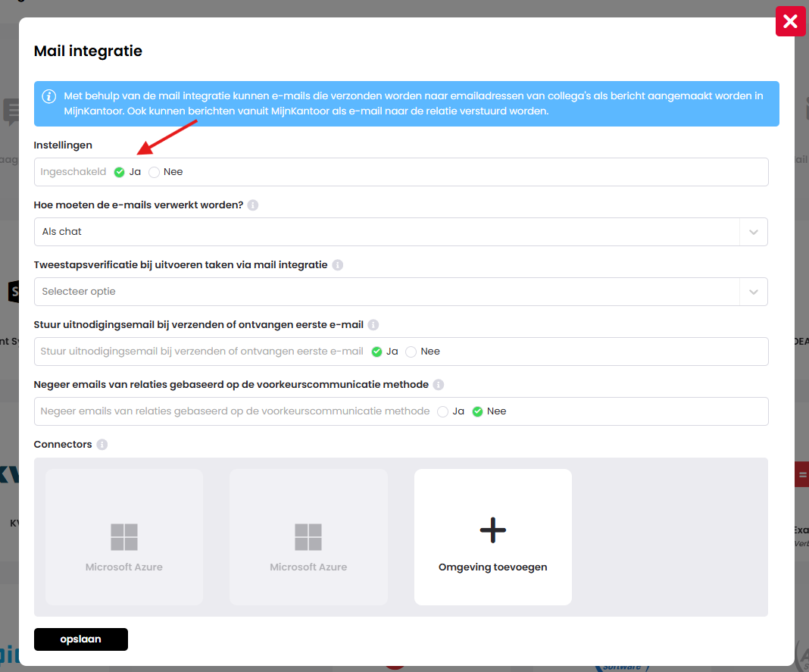Select Nee for Ingeschakeld
The image size is (809, 672).
[x=154, y=173]
